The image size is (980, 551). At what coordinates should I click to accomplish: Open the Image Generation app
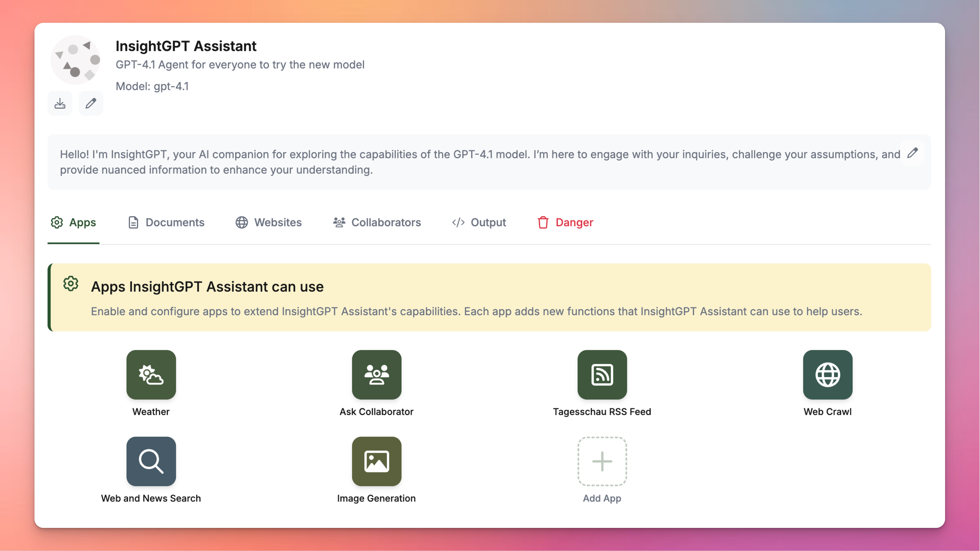[376, 461]
